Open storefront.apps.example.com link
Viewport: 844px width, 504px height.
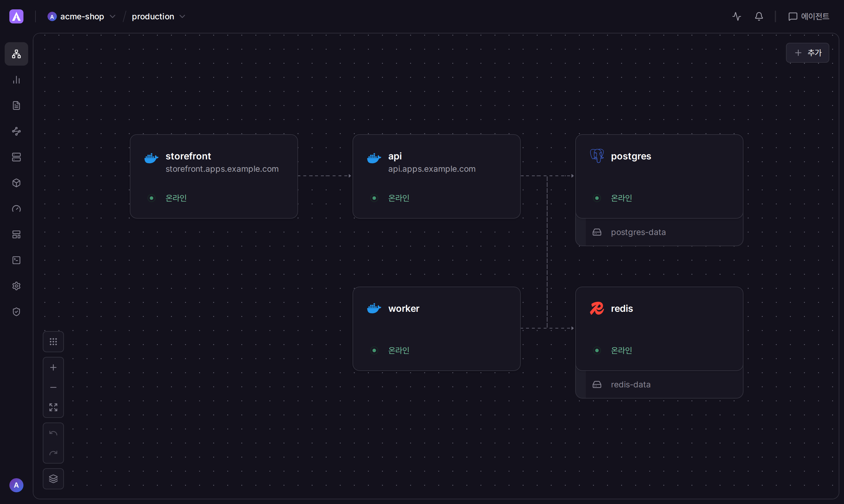[222, 169]
